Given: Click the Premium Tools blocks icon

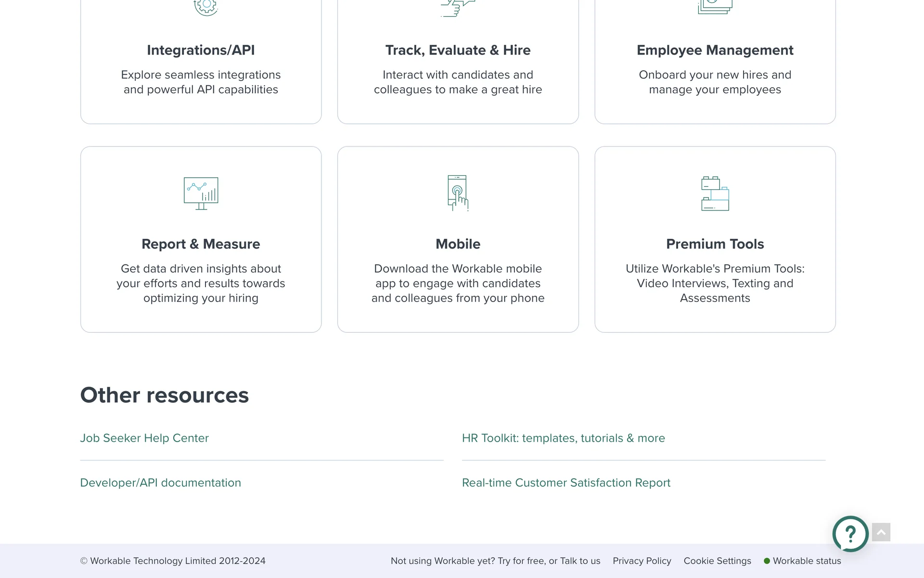Looking at the screenshot, I should point(715,193).
